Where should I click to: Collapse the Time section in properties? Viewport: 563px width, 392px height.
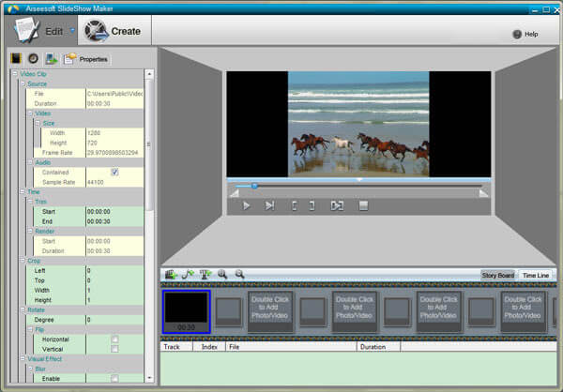coord(15,191)
